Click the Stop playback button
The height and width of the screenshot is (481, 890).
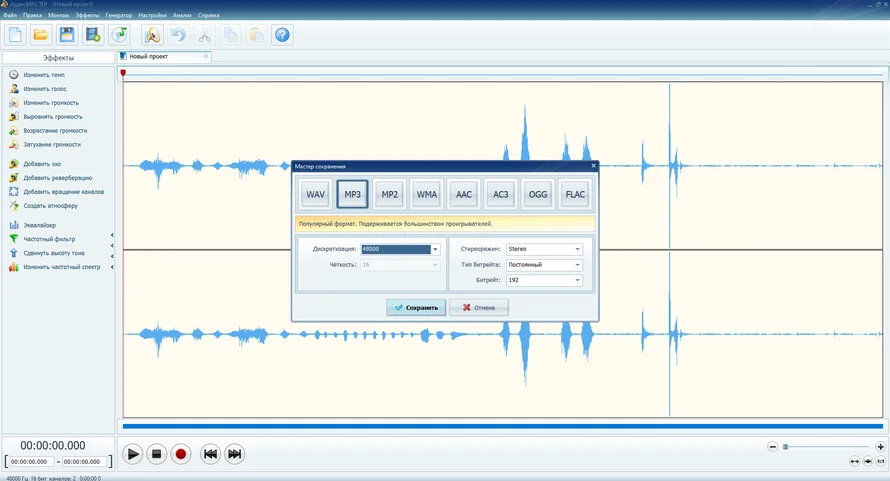[156, 454]
